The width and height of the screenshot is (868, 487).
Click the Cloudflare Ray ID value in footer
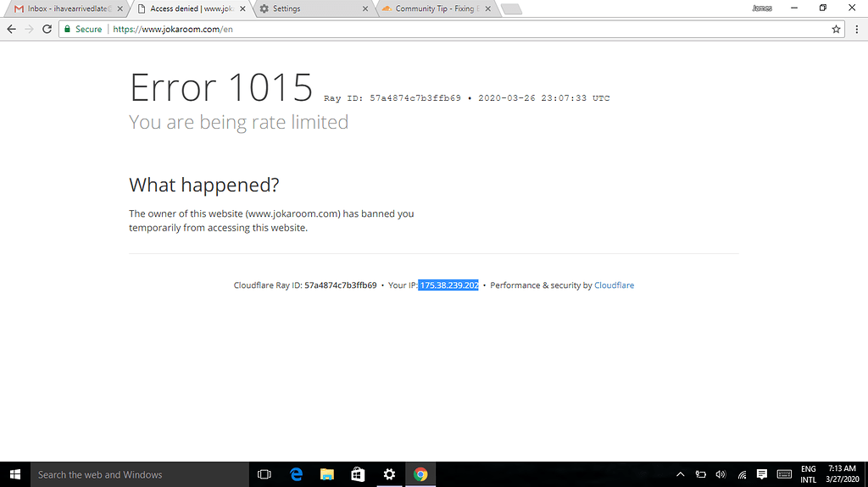(341, 285)
